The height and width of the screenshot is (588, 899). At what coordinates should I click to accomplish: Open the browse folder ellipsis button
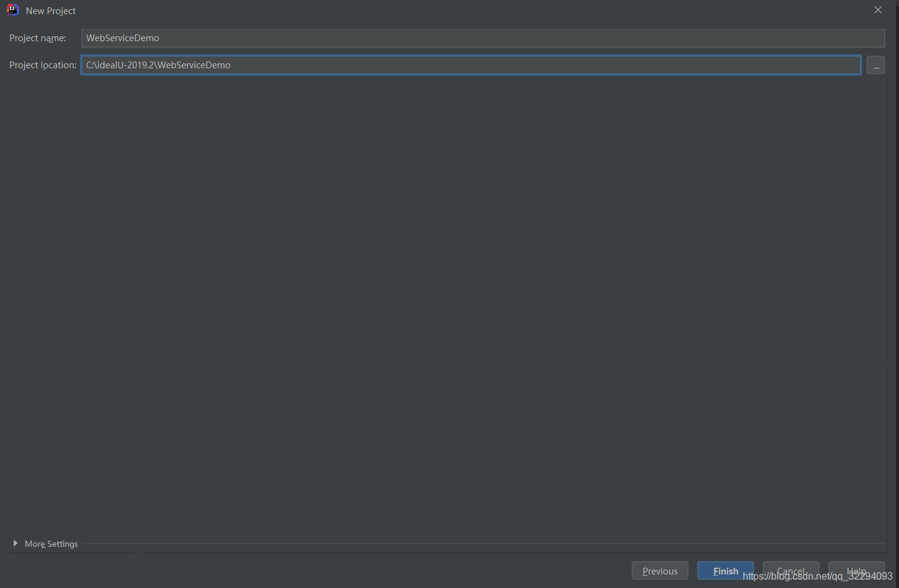click(876, 65)
